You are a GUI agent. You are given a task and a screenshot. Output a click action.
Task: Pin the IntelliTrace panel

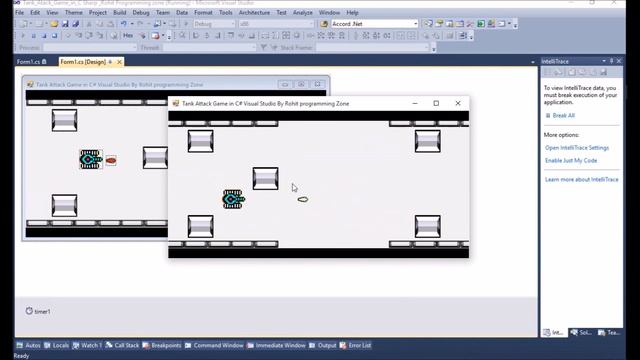[611, 61]
